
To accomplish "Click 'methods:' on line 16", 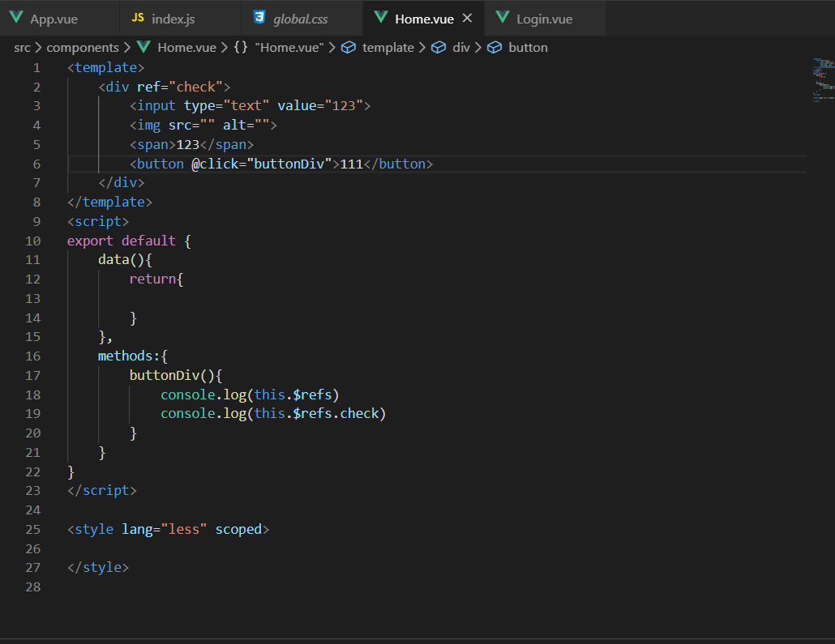I will point(129,356).
